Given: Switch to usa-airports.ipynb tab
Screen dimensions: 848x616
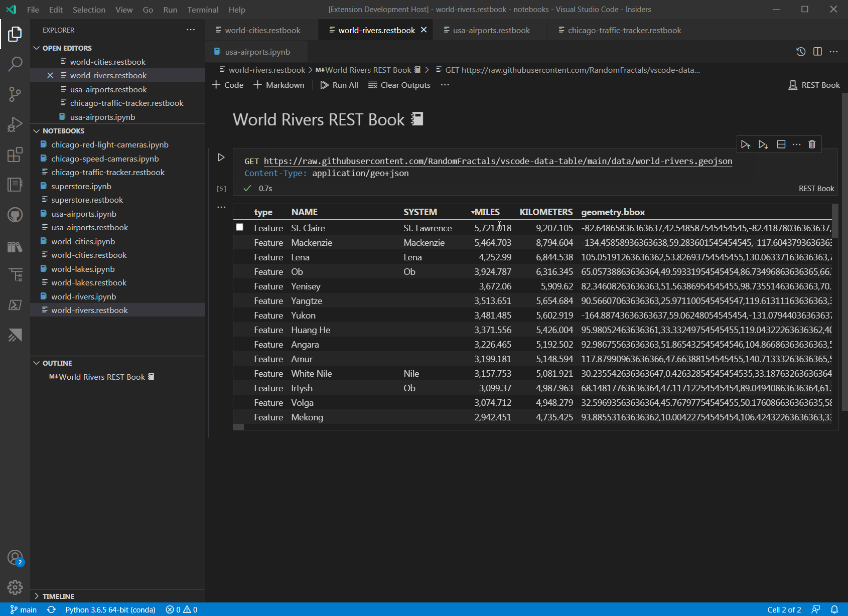Looking at the screenshot, I should (257, 52).
